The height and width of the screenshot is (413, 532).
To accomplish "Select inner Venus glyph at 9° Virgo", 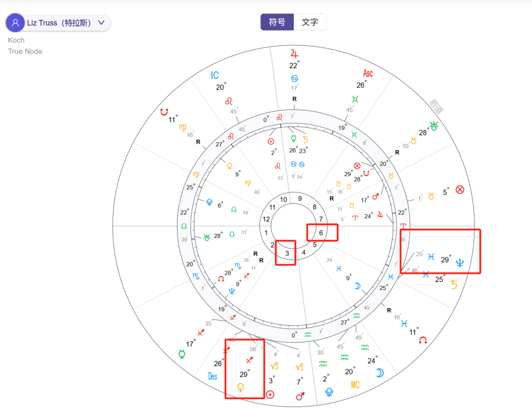I will point(230,166).
